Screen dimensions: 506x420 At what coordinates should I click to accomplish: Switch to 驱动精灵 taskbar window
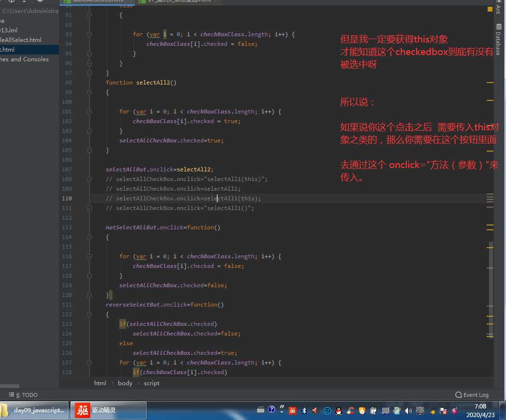pyautogui.click(x=109, y=410)
